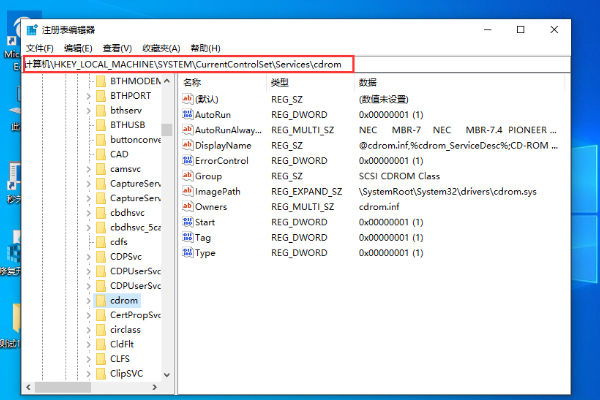Viewport: 600px width, 400px height.
Task: Click the bthserv folder icon
Action: (101, 110)
